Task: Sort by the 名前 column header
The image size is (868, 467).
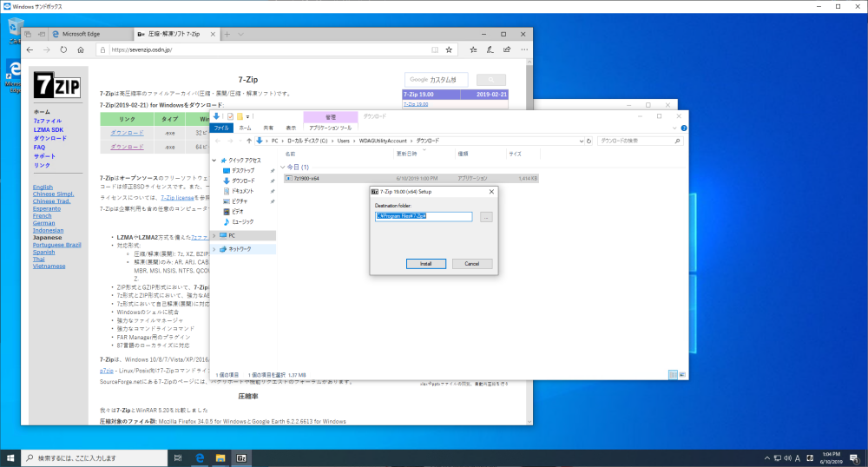Action: click(290, 154)
